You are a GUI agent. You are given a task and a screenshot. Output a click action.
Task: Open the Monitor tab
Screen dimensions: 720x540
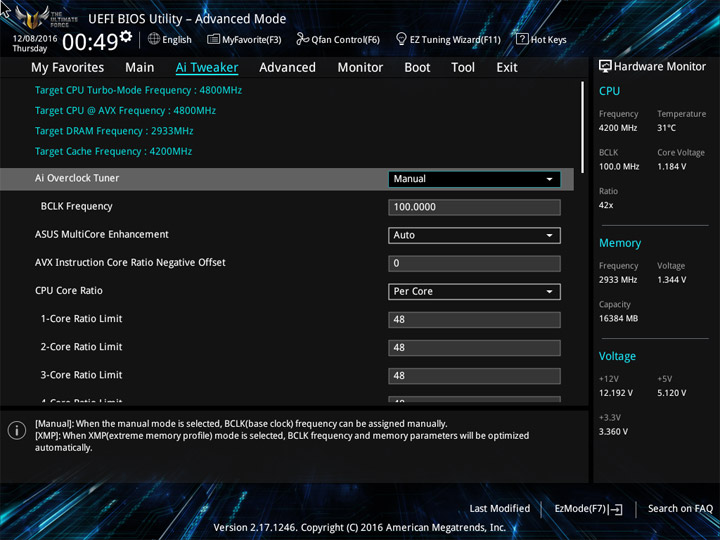pos(360,68)
